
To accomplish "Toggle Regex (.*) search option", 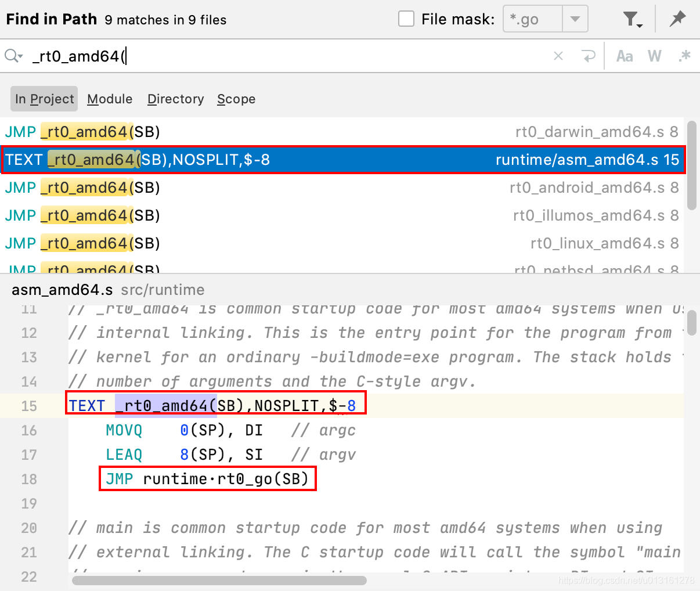I will point(685,56).
